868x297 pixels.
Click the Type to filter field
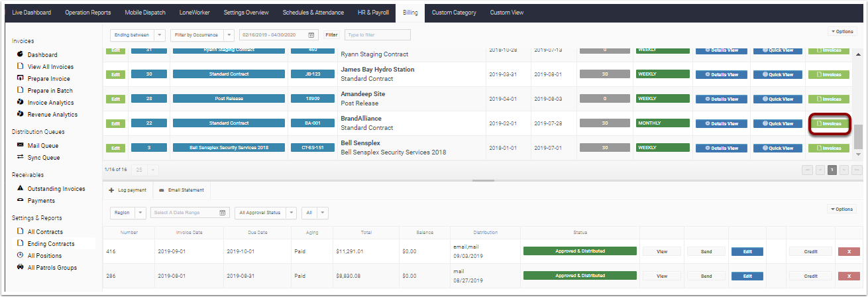[x=377, y=34]
